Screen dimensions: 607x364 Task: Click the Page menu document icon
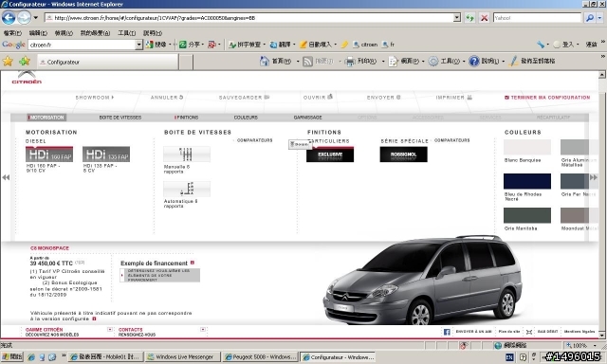coord(393,61)
